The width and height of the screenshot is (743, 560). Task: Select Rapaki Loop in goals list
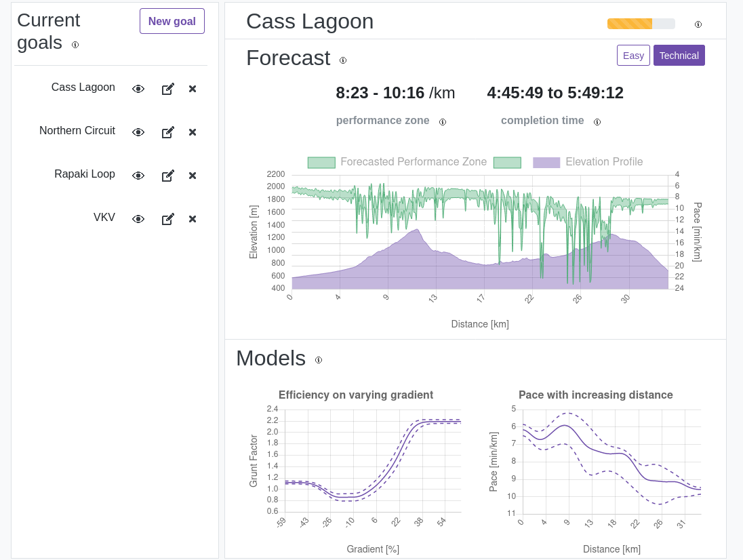coord(85,174)
